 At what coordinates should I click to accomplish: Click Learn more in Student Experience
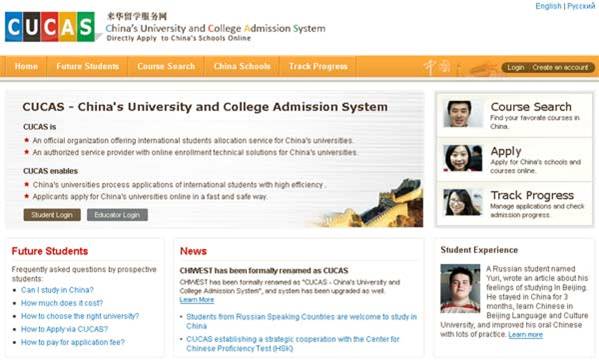point(525,335)
